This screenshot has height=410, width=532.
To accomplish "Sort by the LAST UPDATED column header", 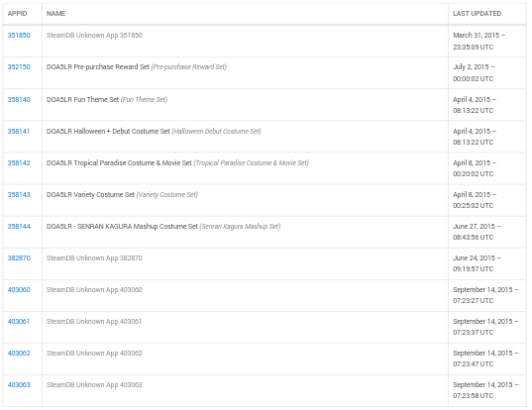I will point(478,14).
